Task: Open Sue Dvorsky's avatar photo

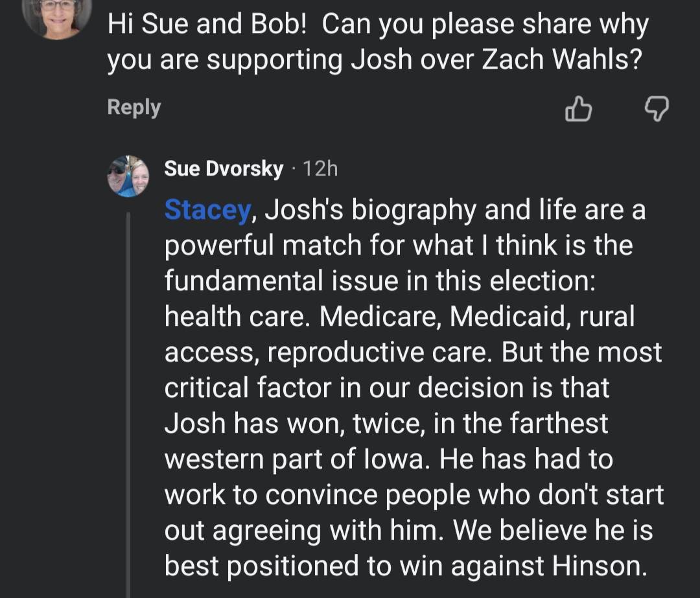Action: 128,176
